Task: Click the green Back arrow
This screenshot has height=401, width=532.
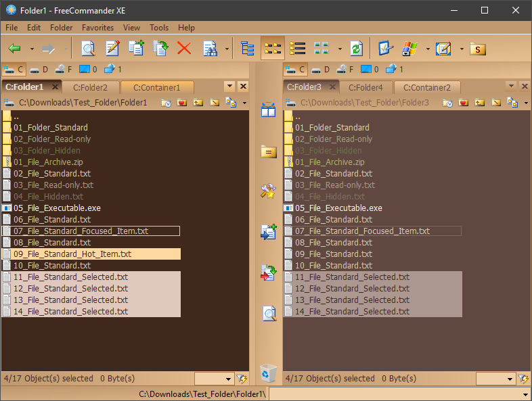Action: pos(15,49)
